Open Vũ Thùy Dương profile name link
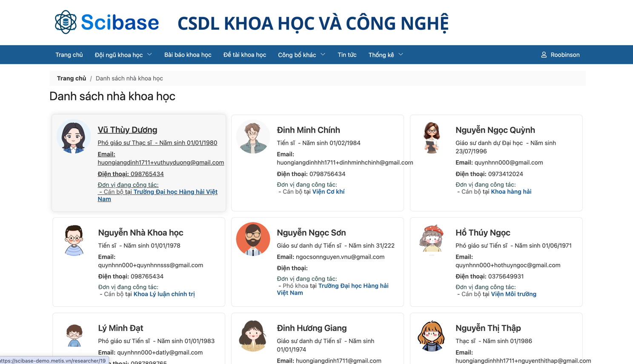The height and width of the screenshot is (364, 633). [x=127, y=130]
